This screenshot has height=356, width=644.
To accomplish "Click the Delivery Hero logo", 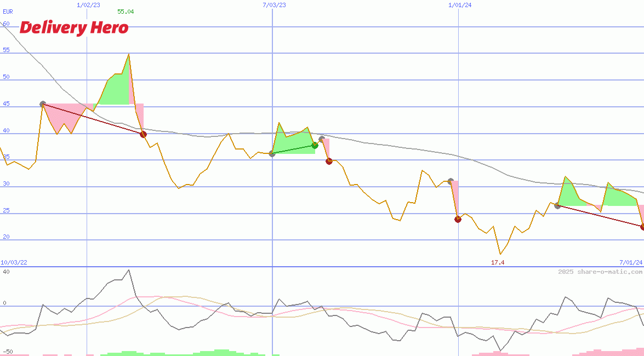I will [x=74, y=28].
